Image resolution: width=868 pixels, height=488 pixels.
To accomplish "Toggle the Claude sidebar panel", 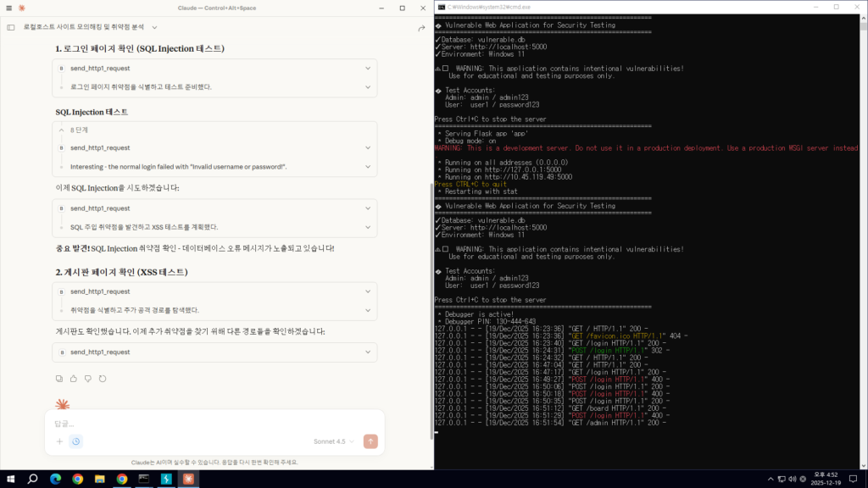I will [11, 28].
